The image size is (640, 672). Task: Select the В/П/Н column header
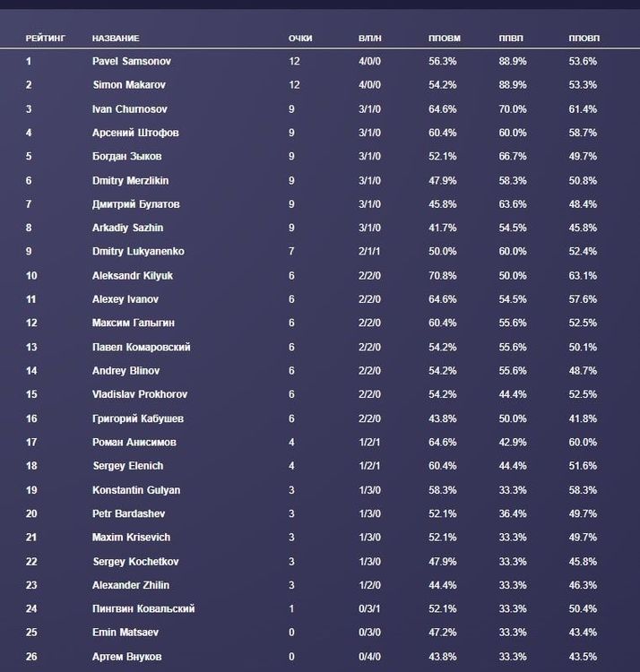(x=369, y=39)
